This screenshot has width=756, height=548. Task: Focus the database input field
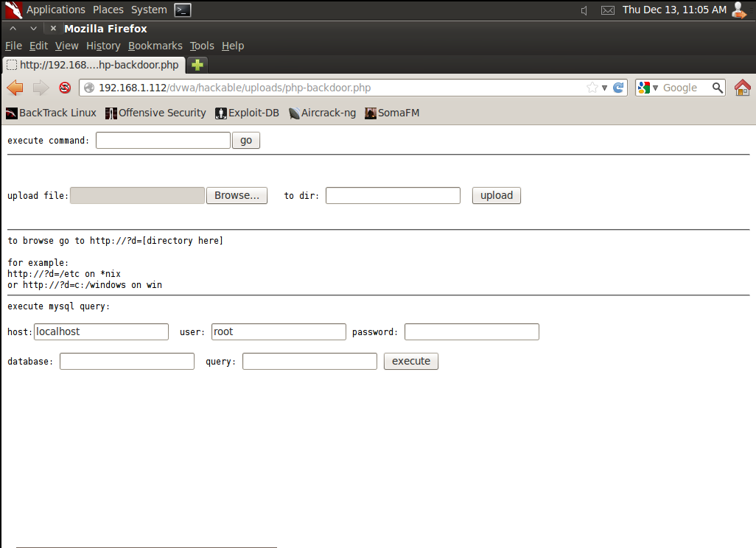point(127,361)
